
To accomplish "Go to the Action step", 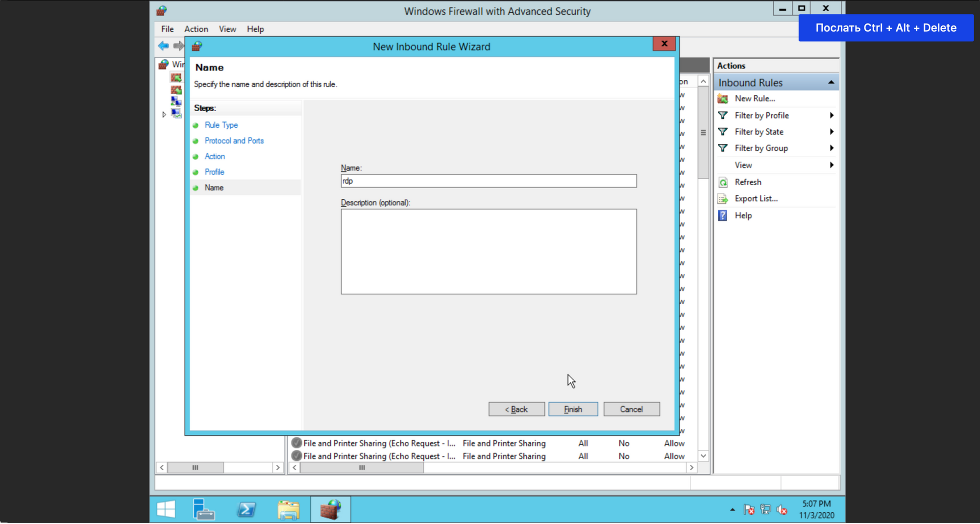I will pos(215,156).
